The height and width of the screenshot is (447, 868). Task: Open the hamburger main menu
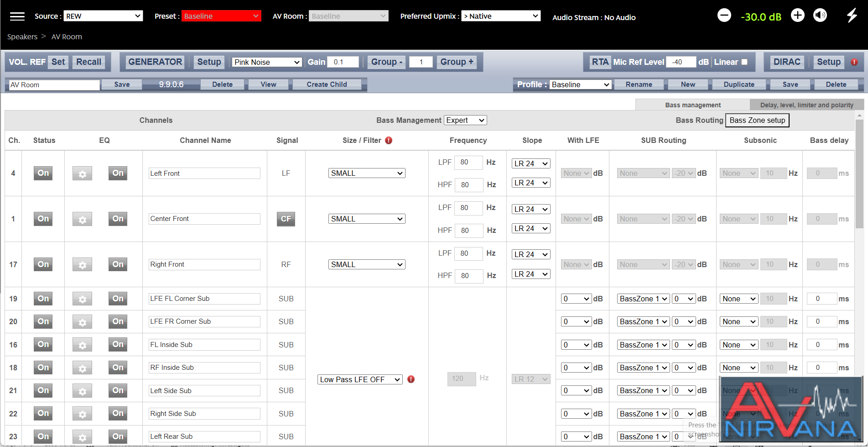pyautogui.click(x=17, y=16)
